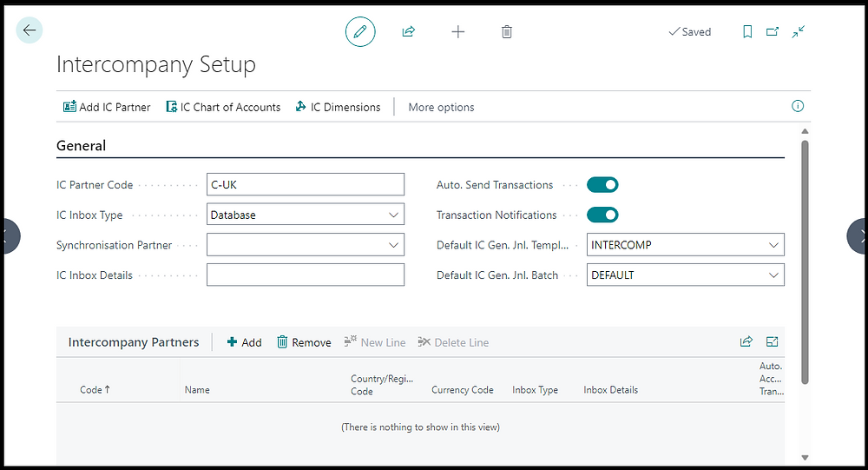Click the plus icon to create new

pyautogui.click(x=458, y=32)
